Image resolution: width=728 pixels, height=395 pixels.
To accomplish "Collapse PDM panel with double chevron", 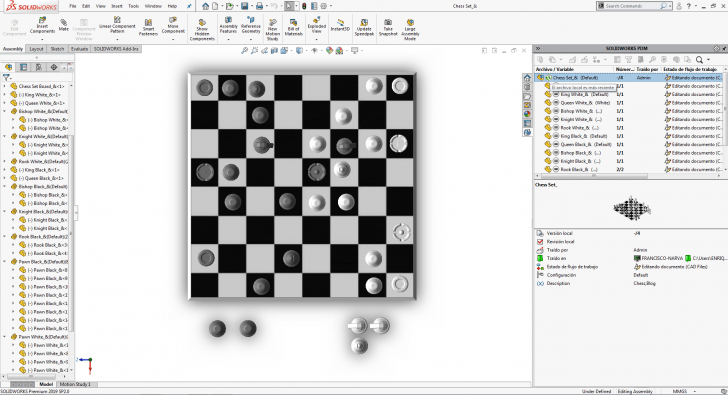I will coord(538,48).
